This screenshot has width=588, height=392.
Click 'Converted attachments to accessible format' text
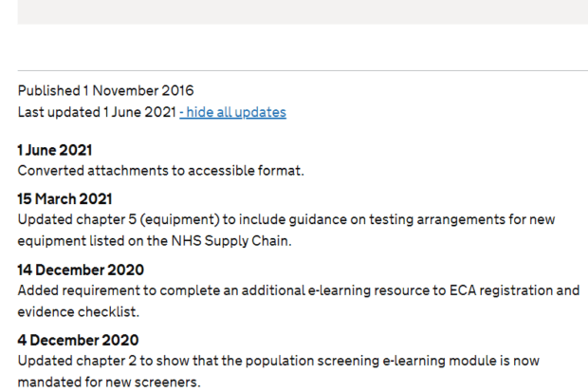[x=160, y=171]
